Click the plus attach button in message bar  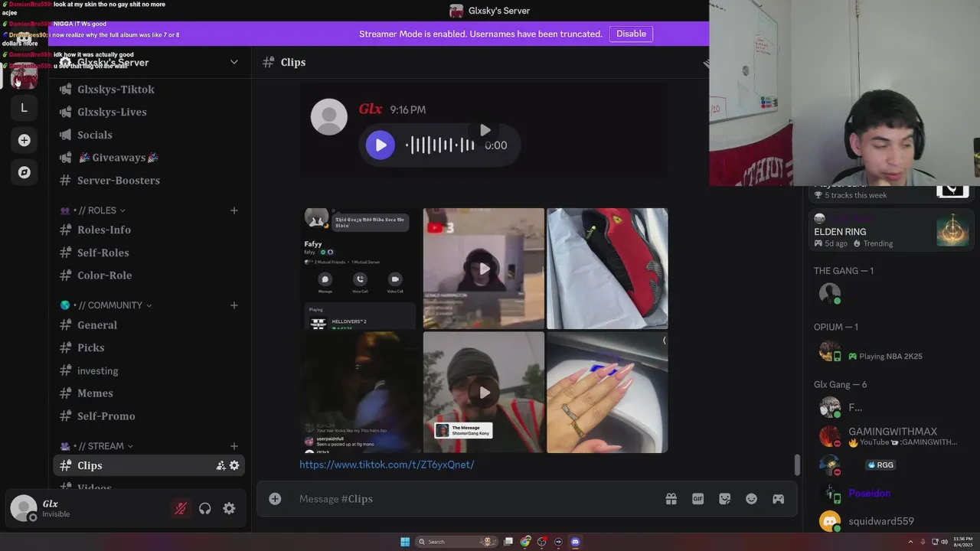(x=275, y=499)
